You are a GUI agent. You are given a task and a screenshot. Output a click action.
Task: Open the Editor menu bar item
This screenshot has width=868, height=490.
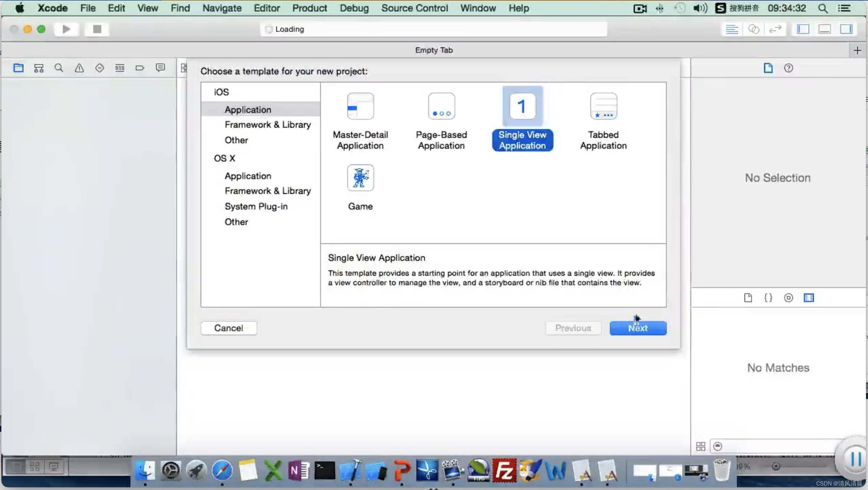[266, 8]
